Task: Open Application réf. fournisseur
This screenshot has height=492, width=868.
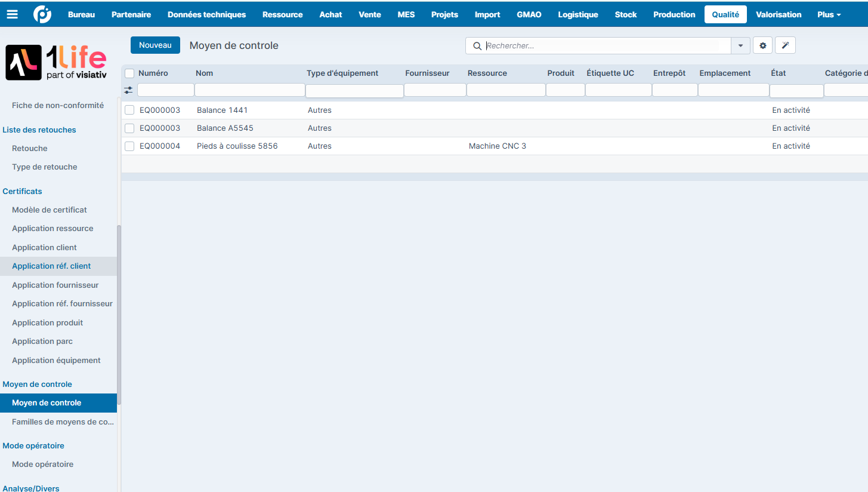Action: coord(62,303)
